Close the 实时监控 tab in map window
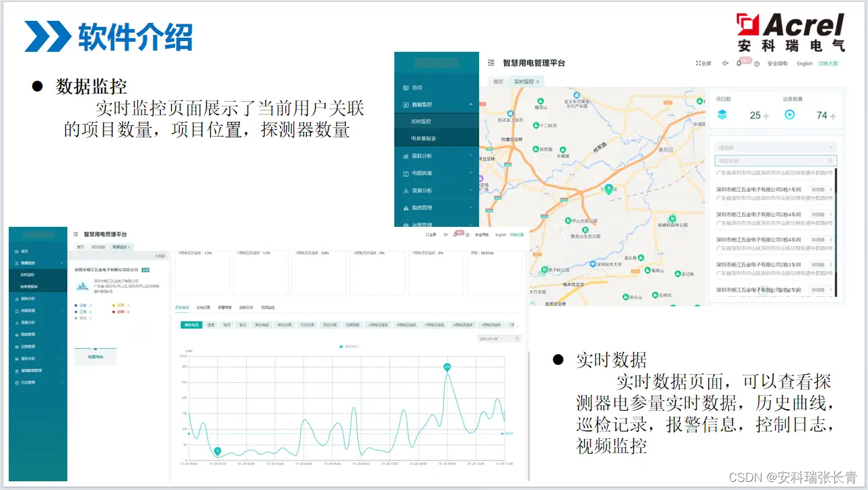 pos(538,81)
